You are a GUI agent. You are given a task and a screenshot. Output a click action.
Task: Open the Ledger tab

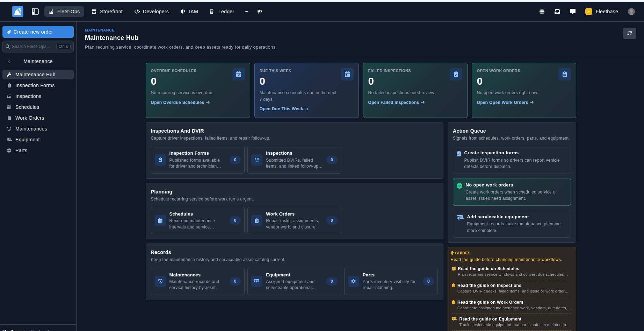(222, 12)
